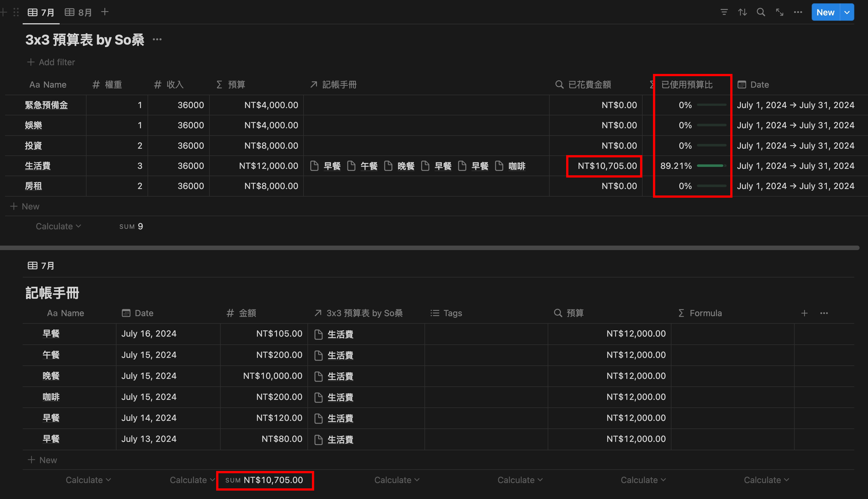Switch to the 8月 view tab
868x499 pixels.
pos(78,12)
